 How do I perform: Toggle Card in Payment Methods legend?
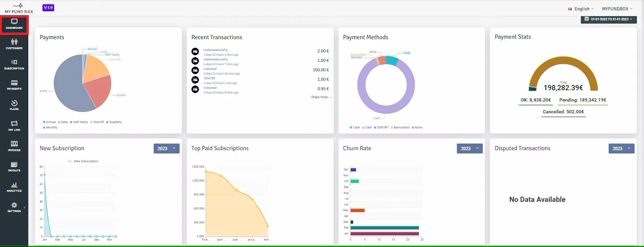click(x=367, y=128)
